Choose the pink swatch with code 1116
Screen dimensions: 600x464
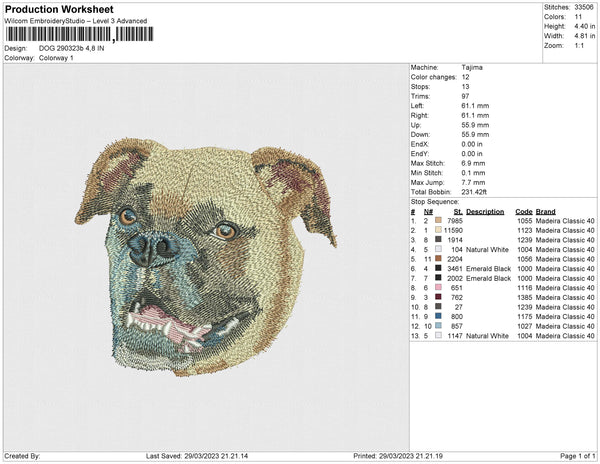coord(438,288)
